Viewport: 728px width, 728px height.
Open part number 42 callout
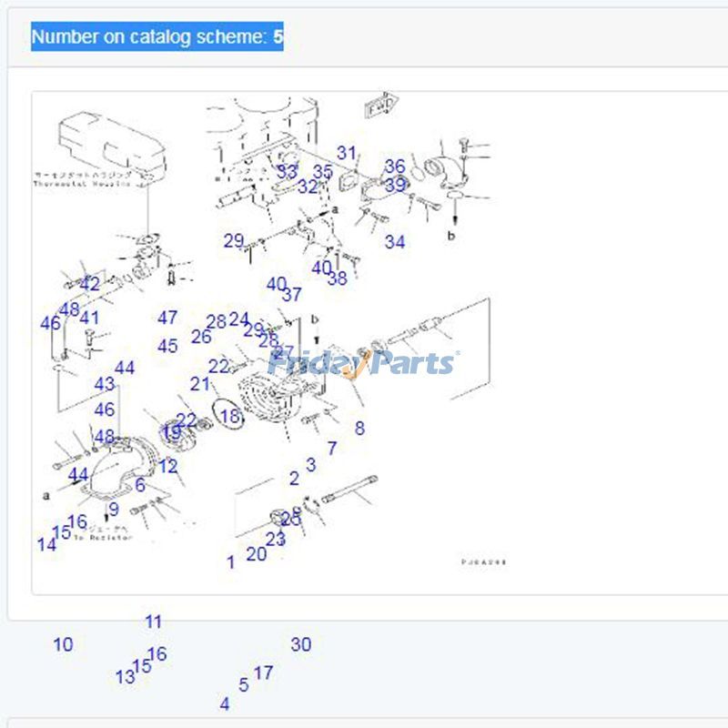(89, 285)
